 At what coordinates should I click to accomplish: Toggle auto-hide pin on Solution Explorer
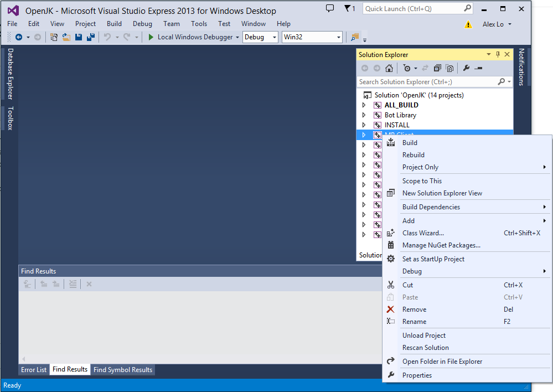pos(498,54)
